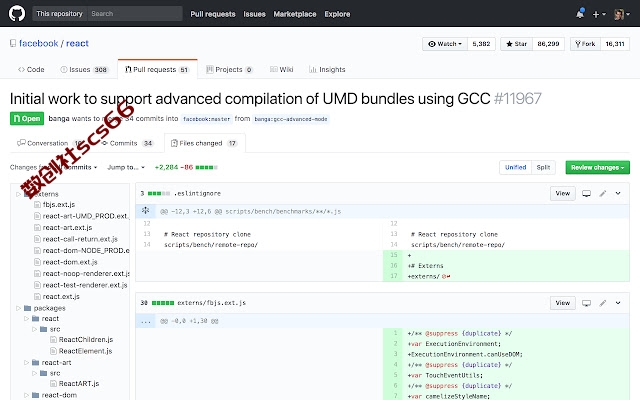Click the +2,284 −86 diffstat
The image size is (640, 400).
186,167
